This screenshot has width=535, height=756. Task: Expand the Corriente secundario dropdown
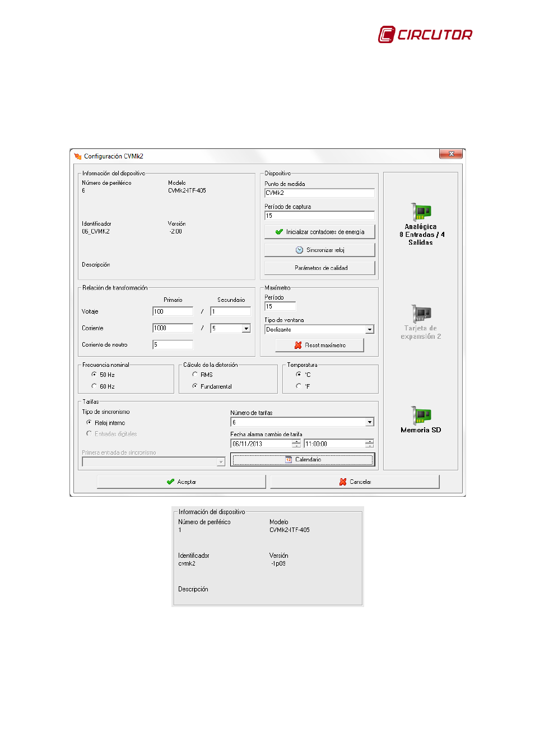(246, 329)
